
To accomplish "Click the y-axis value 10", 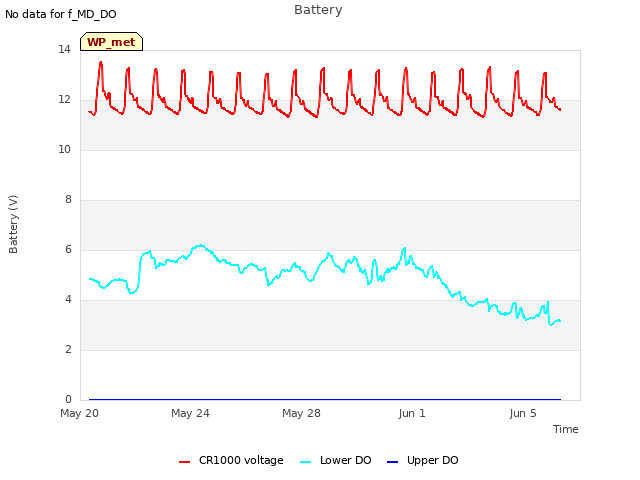I will 64,149.
